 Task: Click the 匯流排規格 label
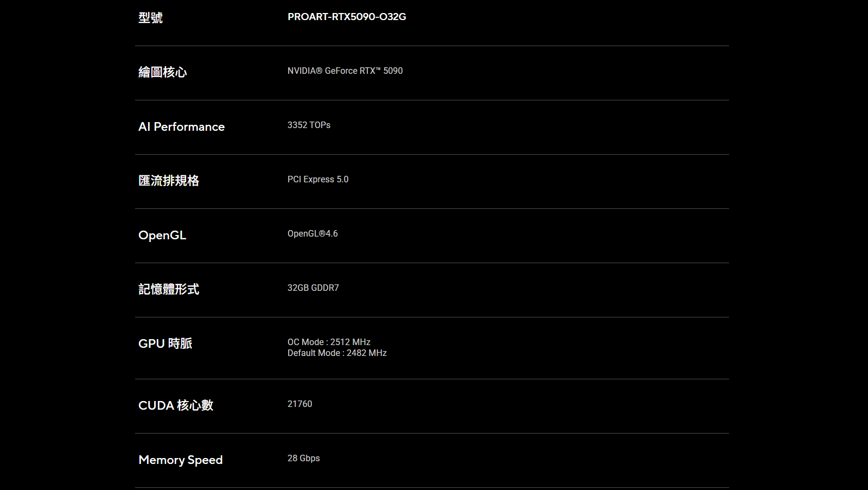(x=169, y=181)
